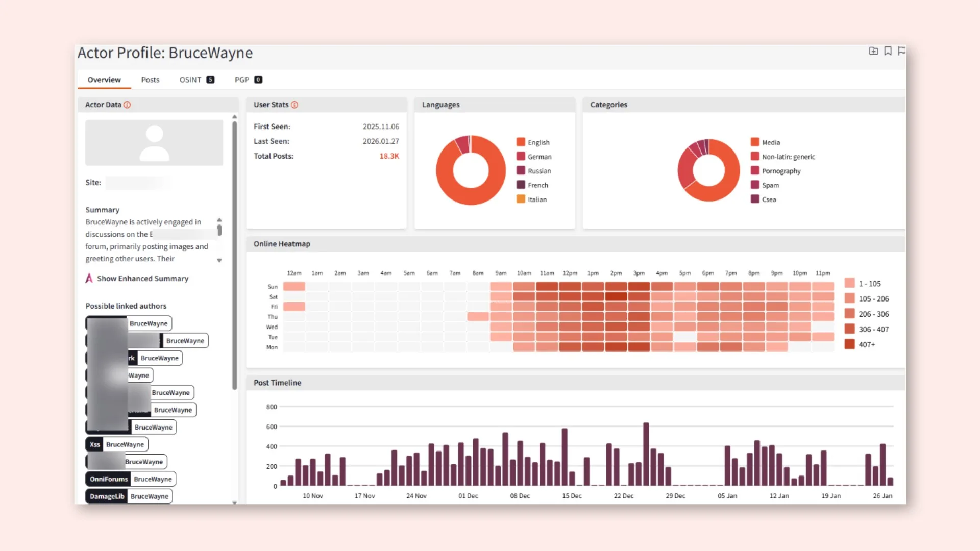Click the enhanced summary logo icon
Image resolution: width=980 pixels, height=551 pixels.
[x=89, y=278]
